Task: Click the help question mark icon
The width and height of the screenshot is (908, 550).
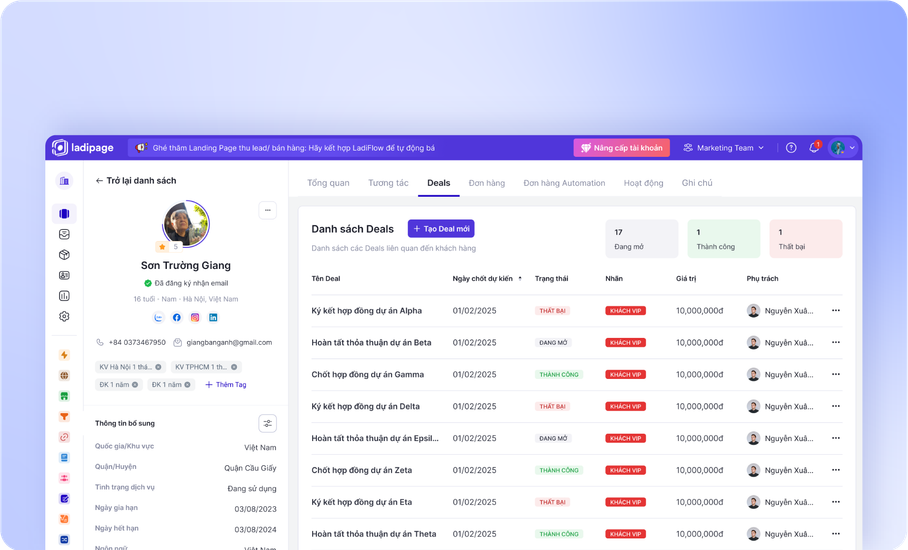Action: coord(791,148)
